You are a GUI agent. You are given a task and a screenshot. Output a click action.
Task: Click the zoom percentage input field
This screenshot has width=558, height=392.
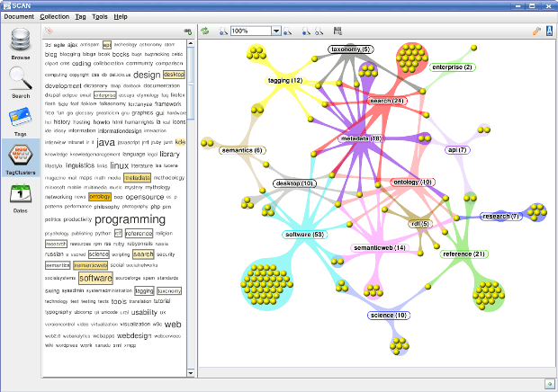tap(251, 31)
